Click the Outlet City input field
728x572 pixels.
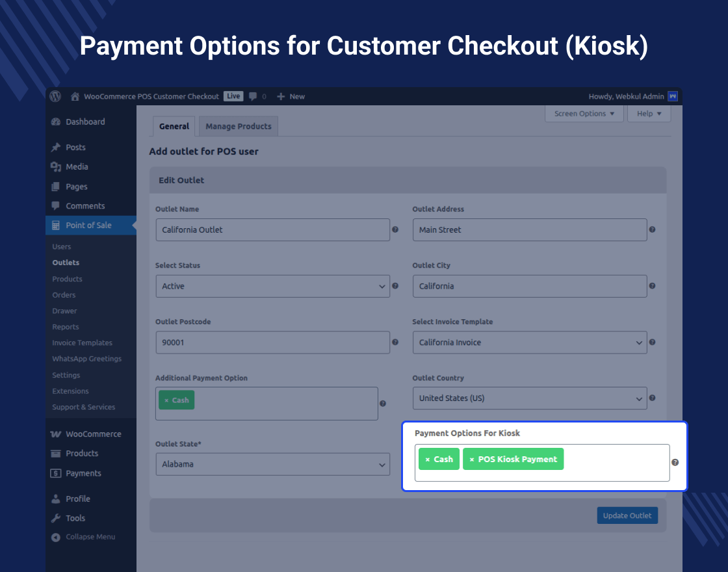click(x=530, y=286)
